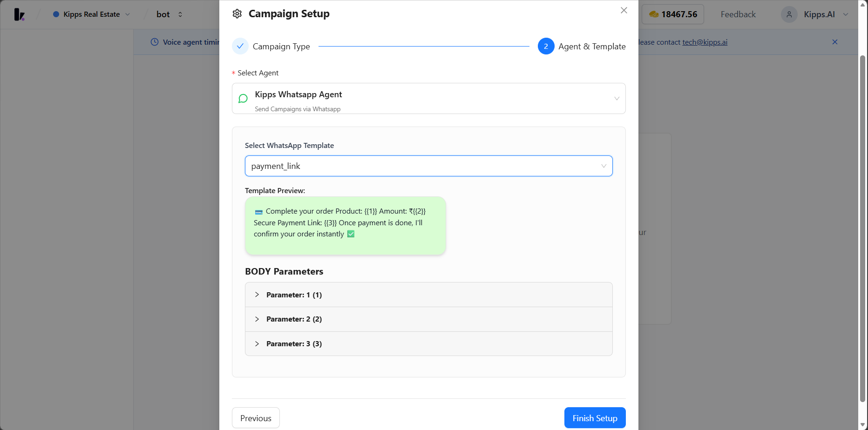This screenshot has height=430, width=868.
Task: Expand Parameter: 1 (1) section
Action: [428, 295]
